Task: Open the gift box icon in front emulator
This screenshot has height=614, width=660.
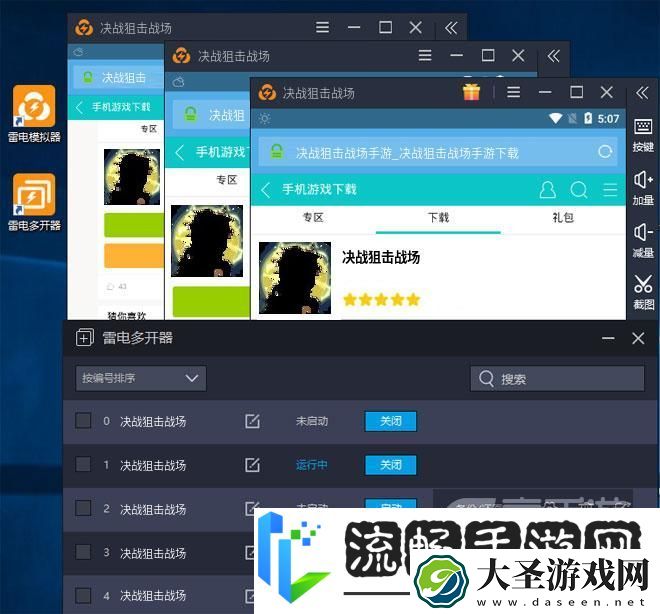Action: tap(471, 92)
